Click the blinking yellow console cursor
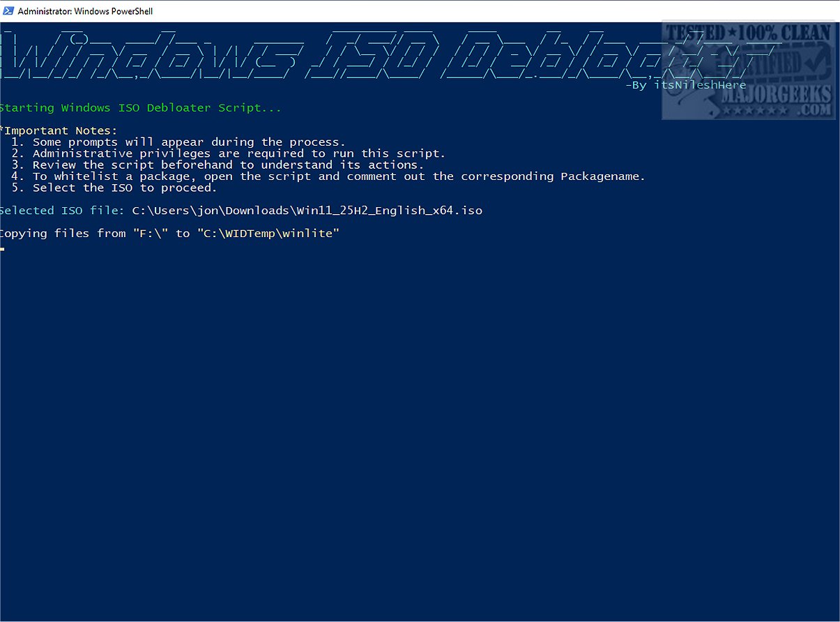This screenshot has height=622, width=840. click(2, 249)
